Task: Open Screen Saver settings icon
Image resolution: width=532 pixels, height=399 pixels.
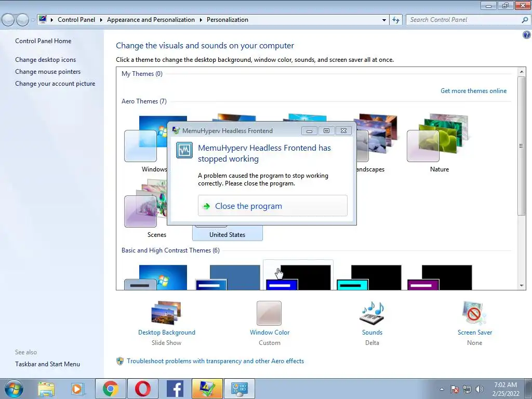Action: point(474,312)
